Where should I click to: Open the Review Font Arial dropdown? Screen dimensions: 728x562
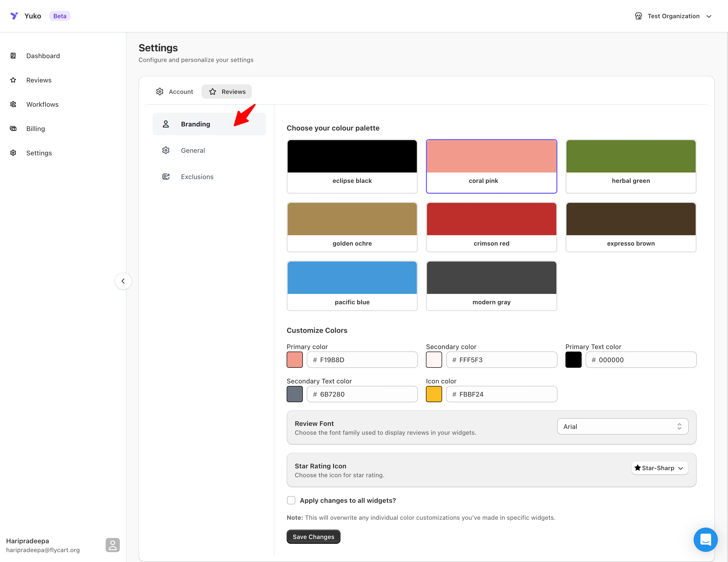pos(622,427)
